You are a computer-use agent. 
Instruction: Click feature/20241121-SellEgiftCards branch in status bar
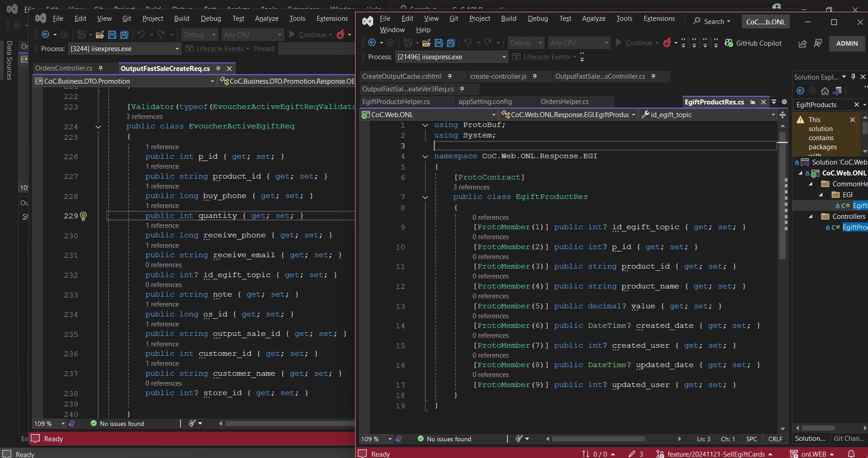714,454
